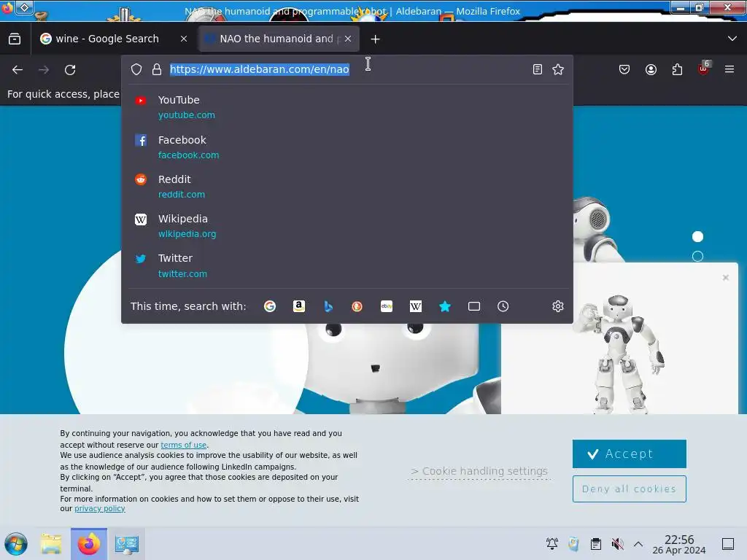
Task: Search this time with eBay
Action: (387, 306)
